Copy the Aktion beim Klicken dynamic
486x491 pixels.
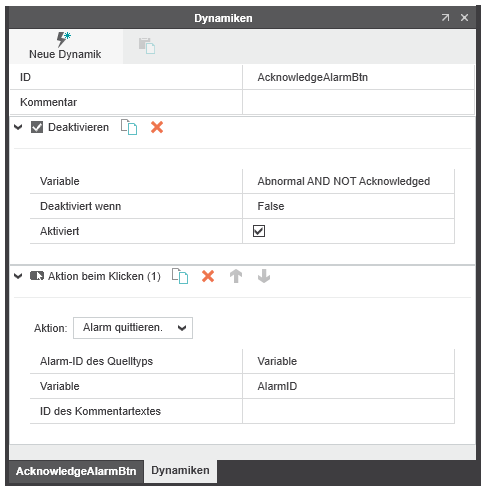[180, 276]
